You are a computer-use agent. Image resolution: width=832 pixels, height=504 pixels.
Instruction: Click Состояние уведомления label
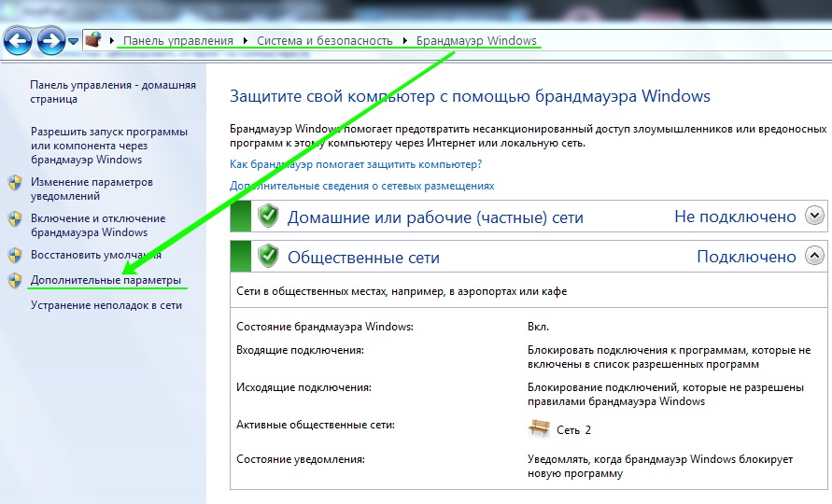click(x=301, y=459)
